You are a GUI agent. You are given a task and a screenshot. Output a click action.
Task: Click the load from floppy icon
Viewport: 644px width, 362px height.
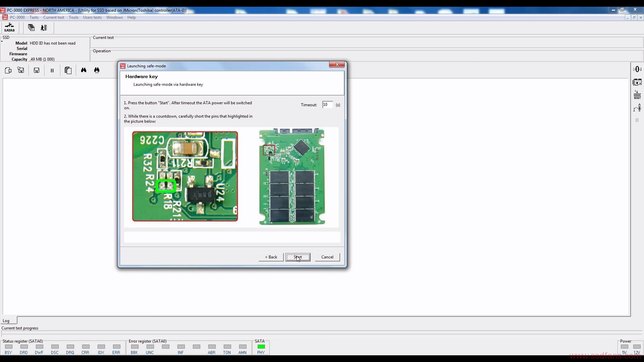21,70
